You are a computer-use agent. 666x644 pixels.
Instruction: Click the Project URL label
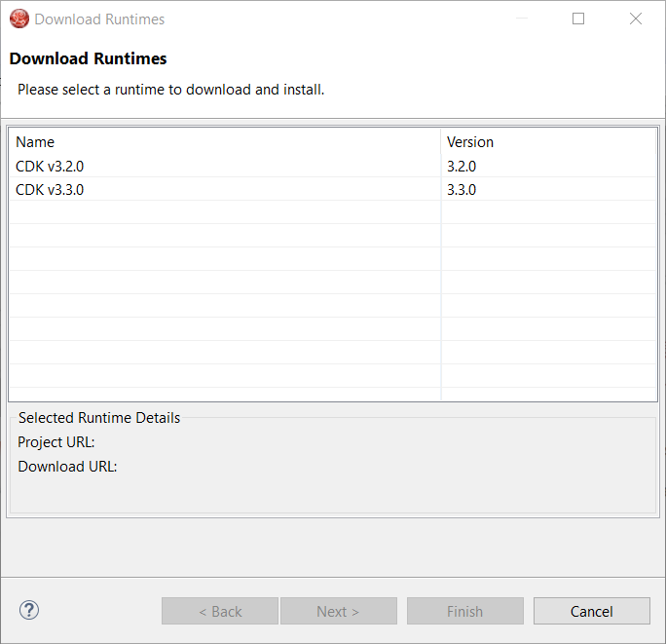pos(56,442)
